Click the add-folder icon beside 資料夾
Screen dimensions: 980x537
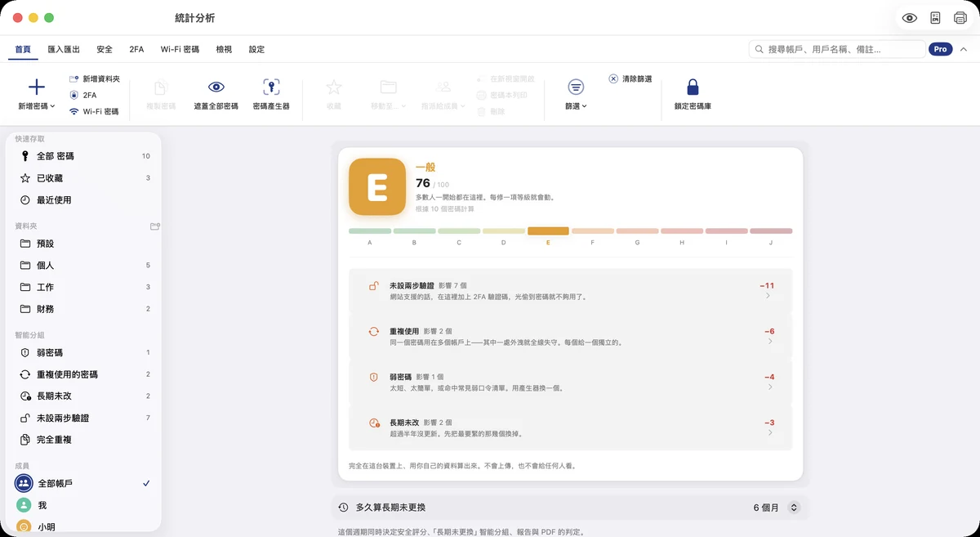154,226
